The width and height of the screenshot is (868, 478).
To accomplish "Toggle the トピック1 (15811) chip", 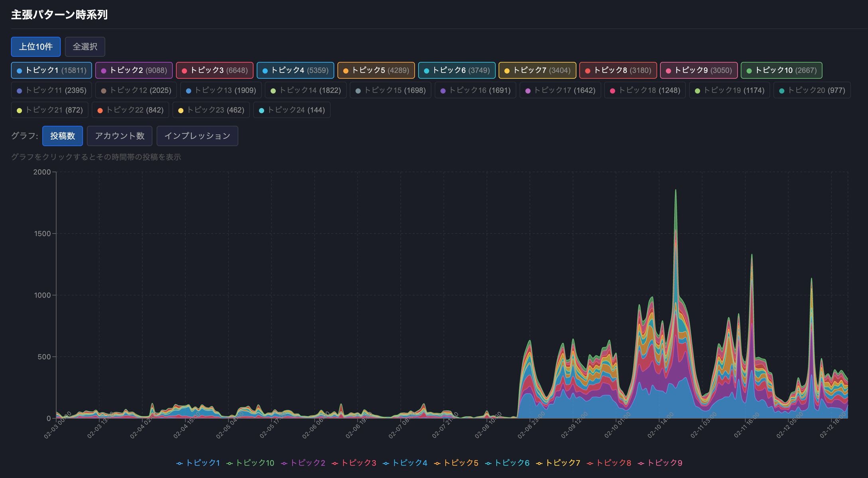I will tap(51, 71).
